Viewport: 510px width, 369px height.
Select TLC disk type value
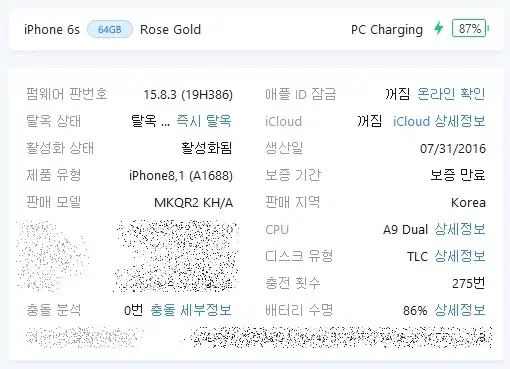(417, 257)
